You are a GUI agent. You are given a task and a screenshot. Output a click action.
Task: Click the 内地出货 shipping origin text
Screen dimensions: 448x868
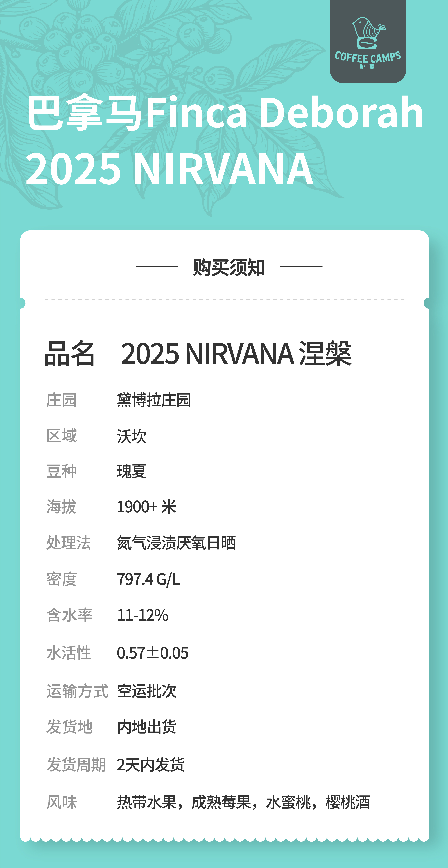[x=146, y=727]
